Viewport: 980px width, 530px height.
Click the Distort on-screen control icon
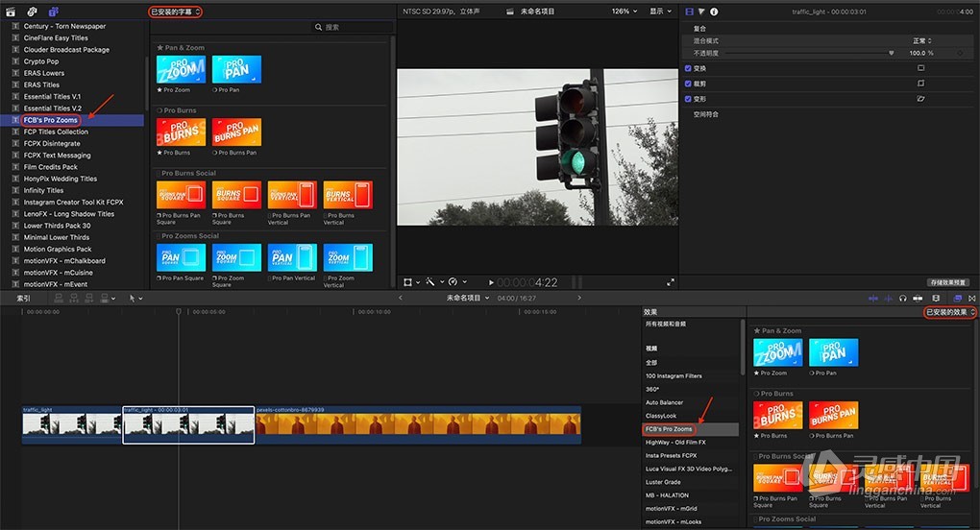pyautogui.click(x=920, y=99)
